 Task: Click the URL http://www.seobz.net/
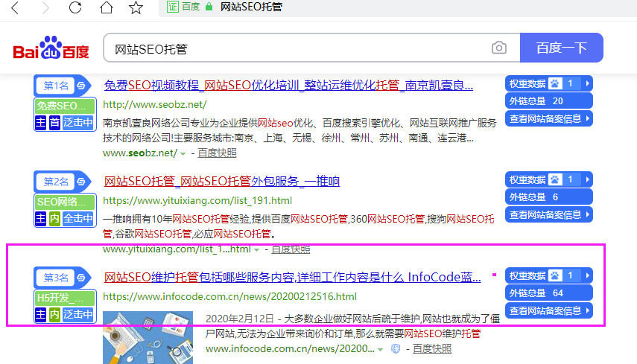pos(155,105)
